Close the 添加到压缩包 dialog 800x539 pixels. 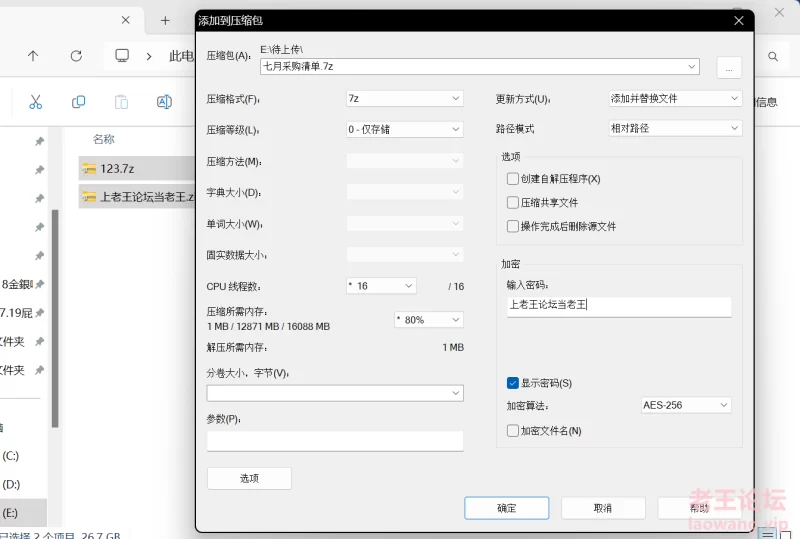pyautogui.click(x=738, y=20)
